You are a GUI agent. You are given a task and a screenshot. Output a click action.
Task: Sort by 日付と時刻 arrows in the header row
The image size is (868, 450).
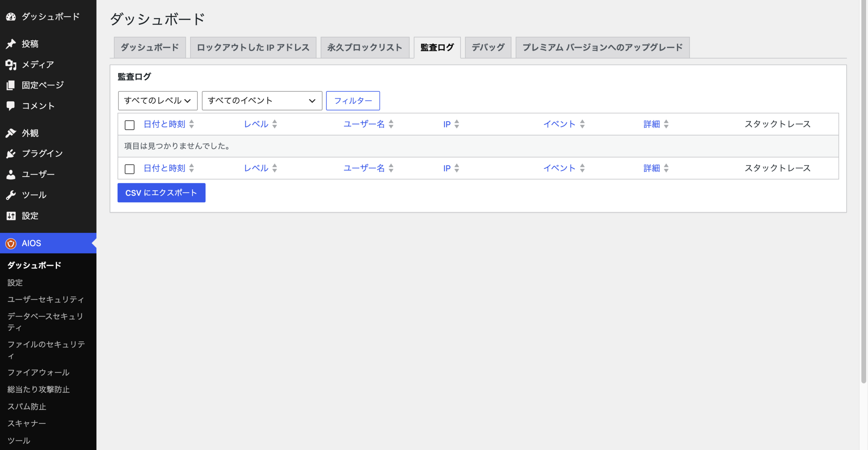coord(192,124)
